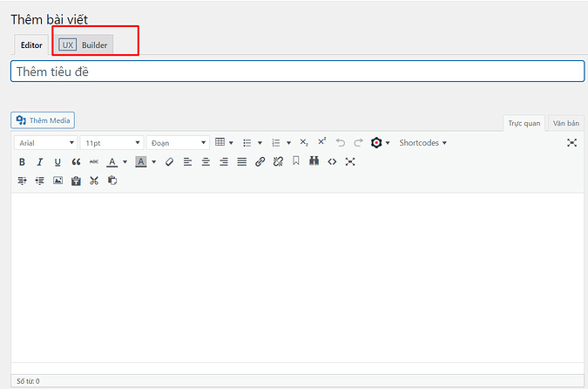This screenshot has height=389, width=588.
Task: Switch to the UX Builder tab
Action: (84, 44)
